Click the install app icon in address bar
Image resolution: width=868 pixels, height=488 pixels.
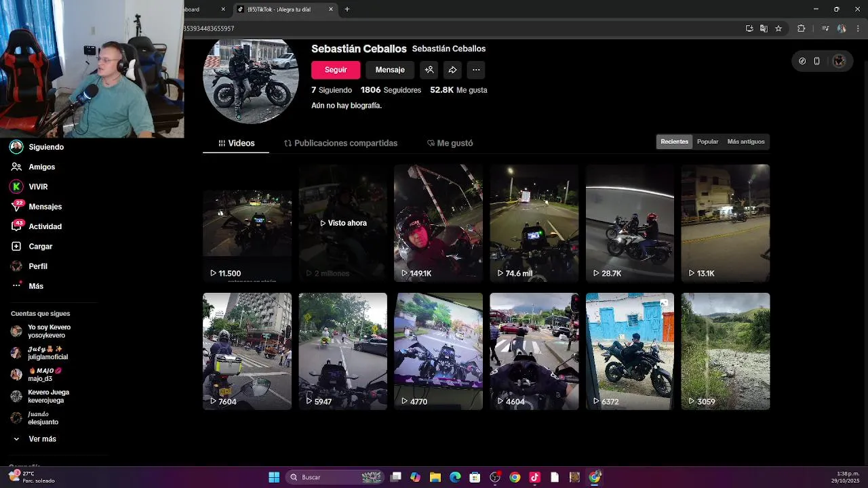tap(749, 28)
